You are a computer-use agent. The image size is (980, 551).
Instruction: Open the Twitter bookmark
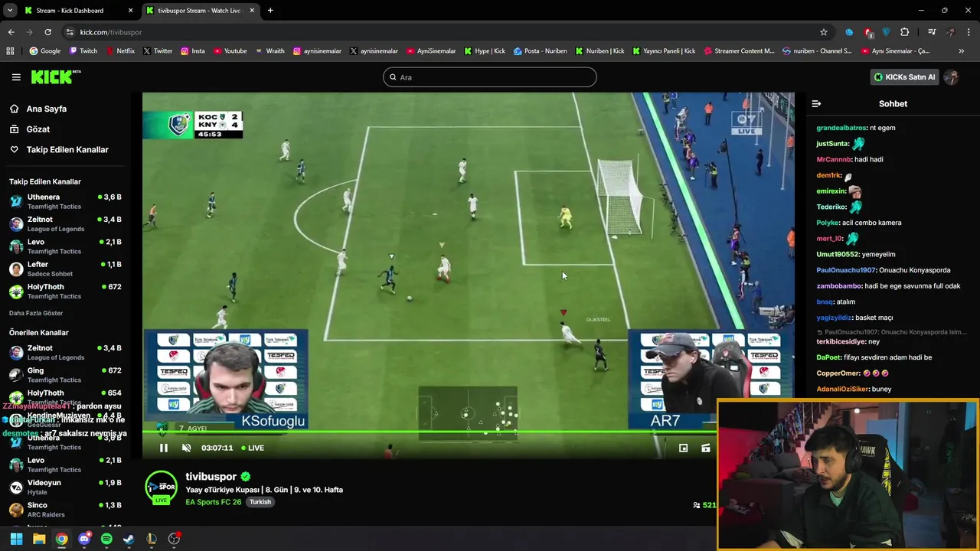pyautogui.click(x=157, y=51)
